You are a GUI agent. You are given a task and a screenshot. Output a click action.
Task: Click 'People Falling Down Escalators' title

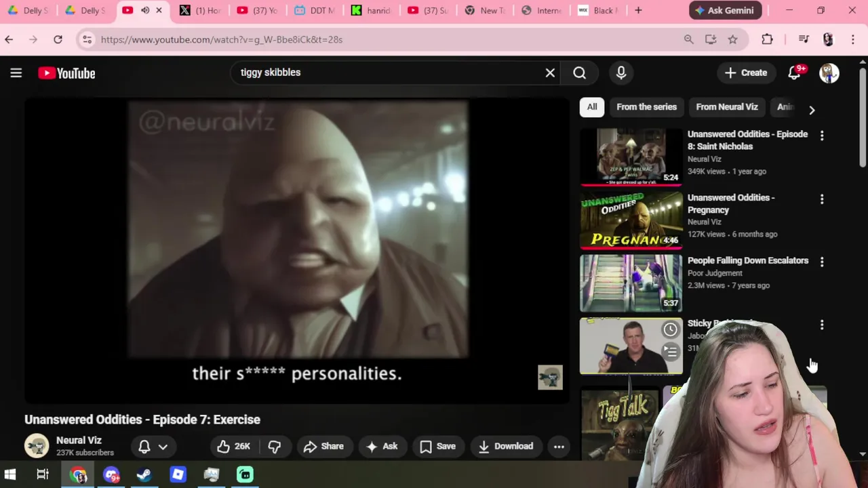coord(748,260)
